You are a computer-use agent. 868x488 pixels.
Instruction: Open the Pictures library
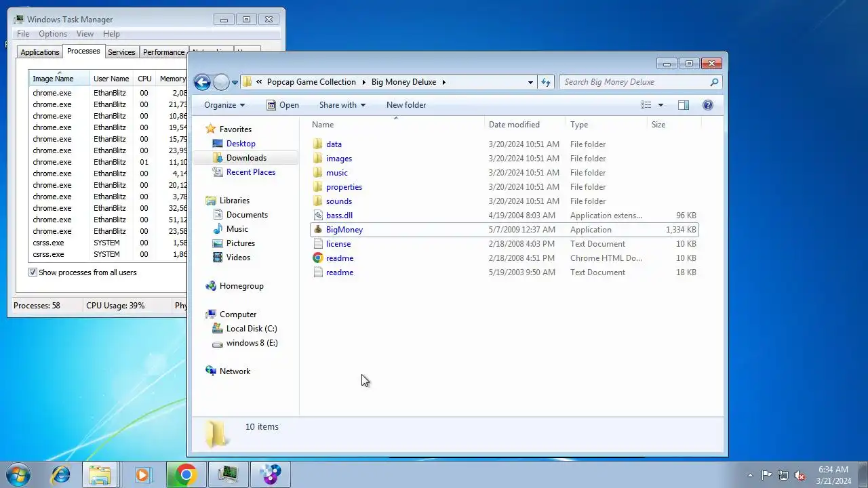click(x=241, y=243)
